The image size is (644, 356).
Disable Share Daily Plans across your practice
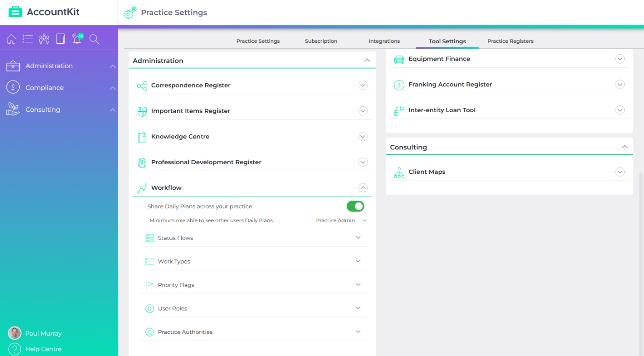click(x=355, y=206)
